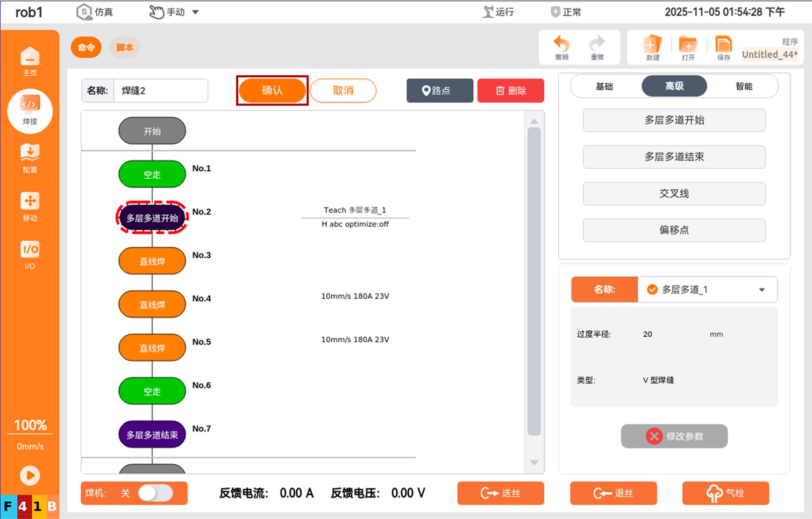Click the red 删除 delete button
This screenshot has height=519, width=812.
[x=510, y=90]
